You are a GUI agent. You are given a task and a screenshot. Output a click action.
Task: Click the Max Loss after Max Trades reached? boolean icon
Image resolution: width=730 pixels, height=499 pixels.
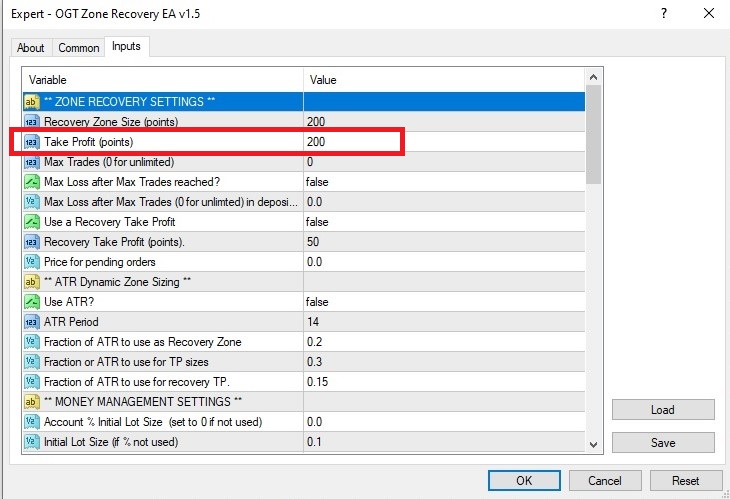pos(32,182)
